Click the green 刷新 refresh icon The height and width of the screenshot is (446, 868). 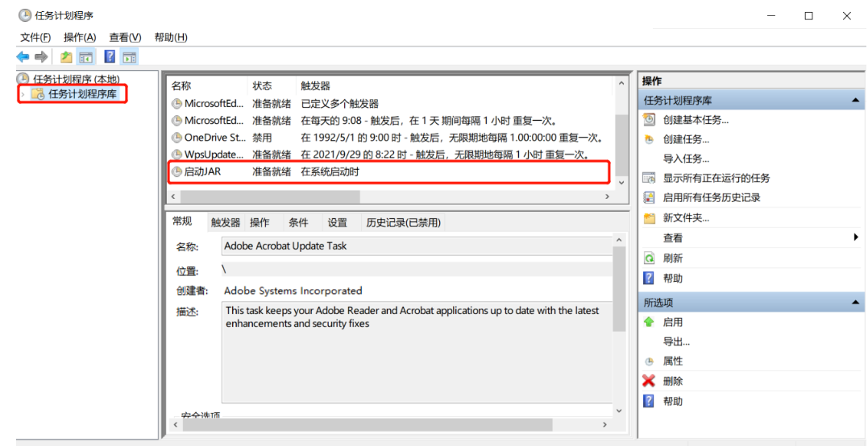[649, 258]
